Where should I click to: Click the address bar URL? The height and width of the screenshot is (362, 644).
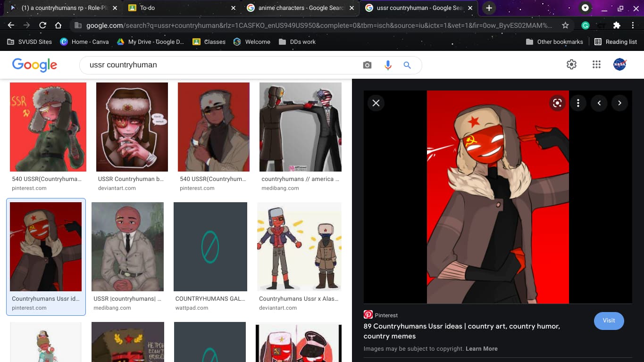pyautogui.click(x=318, y=25)
